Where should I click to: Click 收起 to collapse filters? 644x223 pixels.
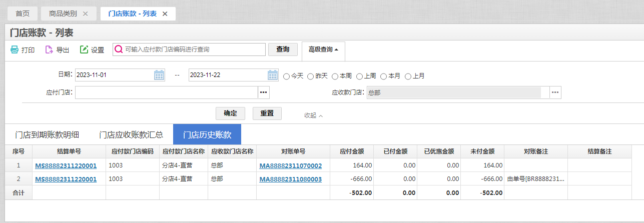313,115
